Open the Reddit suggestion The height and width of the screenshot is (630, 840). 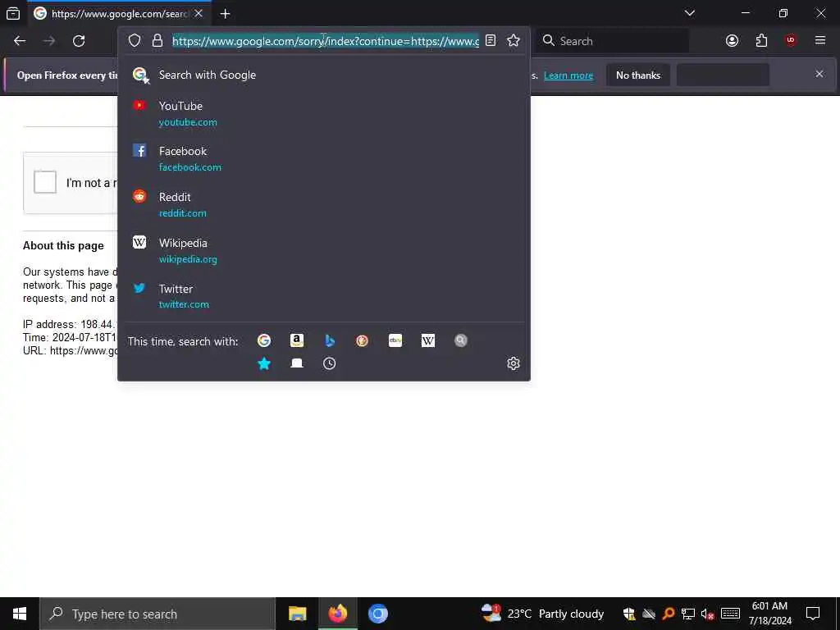pyautogui.click(x=323, y=204)
